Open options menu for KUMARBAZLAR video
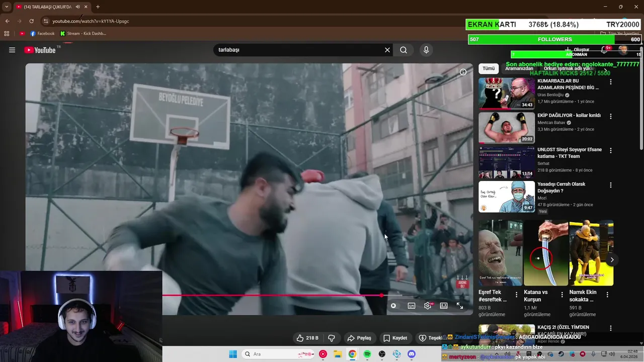Screen dimensions: 644x362 tap(611, 81)
